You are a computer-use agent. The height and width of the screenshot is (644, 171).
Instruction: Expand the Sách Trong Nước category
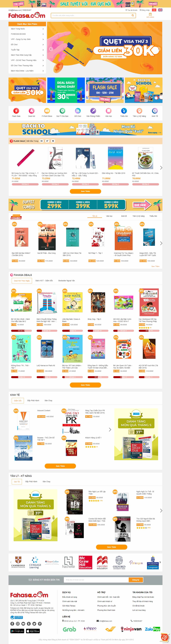[27, 29]
